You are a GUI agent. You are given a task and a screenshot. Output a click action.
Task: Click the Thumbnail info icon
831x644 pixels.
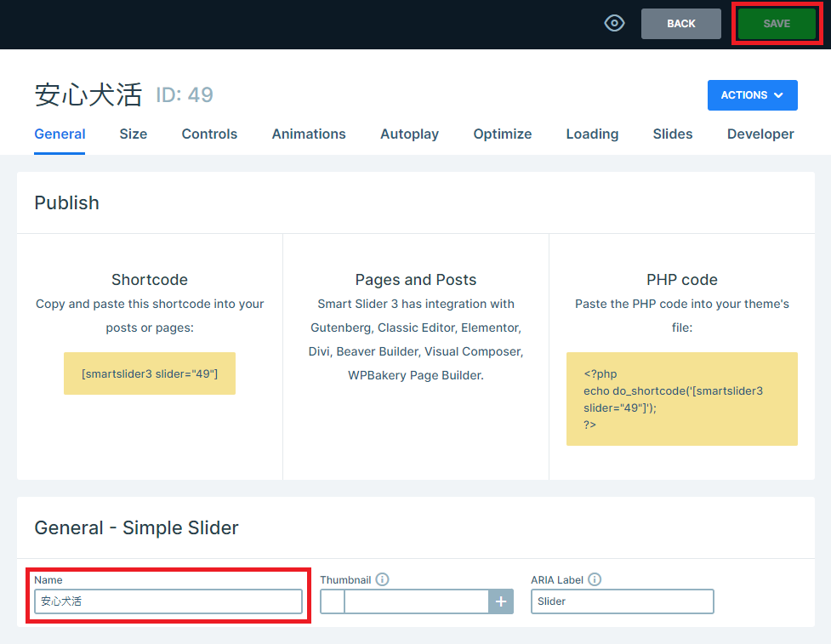383,579
